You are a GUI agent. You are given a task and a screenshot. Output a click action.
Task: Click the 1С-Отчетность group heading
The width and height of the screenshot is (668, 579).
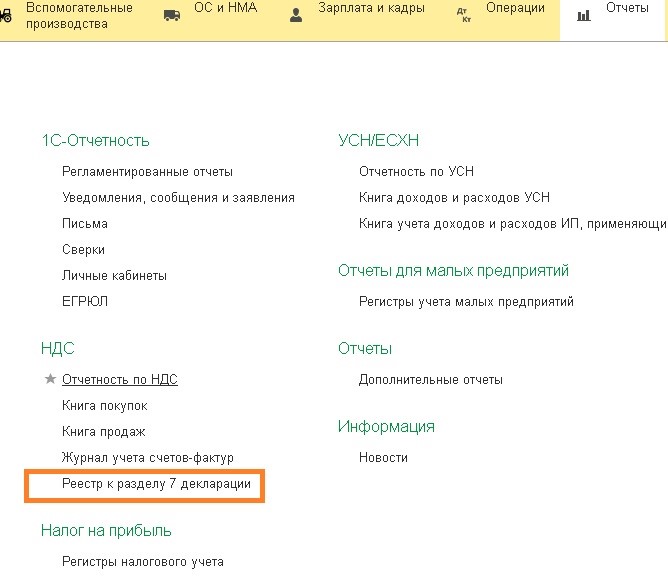95,140
